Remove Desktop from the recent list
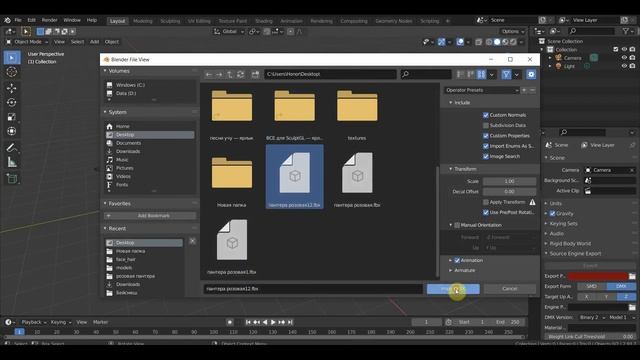Image resolution: width=640 pixels, height=360 pixels. pyautogui.click(x=193, y=242)
